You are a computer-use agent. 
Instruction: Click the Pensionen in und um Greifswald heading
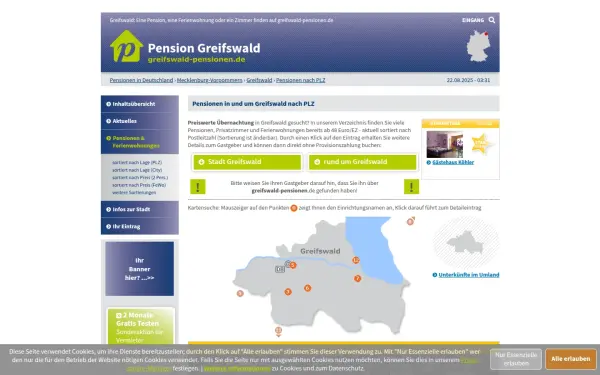pyautogui.click(x=253, y=104)
